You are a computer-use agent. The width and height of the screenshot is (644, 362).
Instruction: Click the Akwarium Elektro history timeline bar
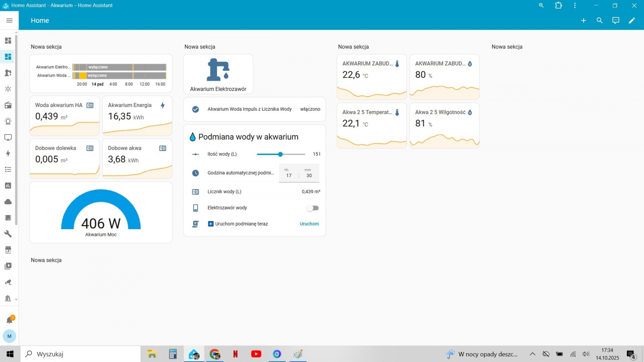click(x=120, y=67)
